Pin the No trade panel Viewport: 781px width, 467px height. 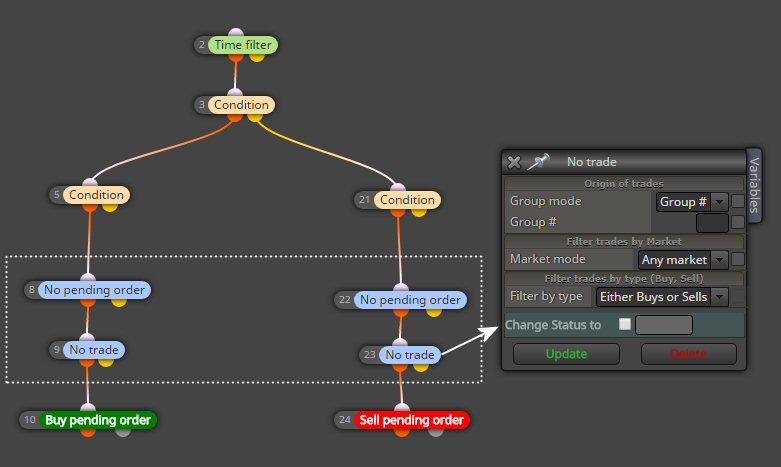click(x=538, y=161)
